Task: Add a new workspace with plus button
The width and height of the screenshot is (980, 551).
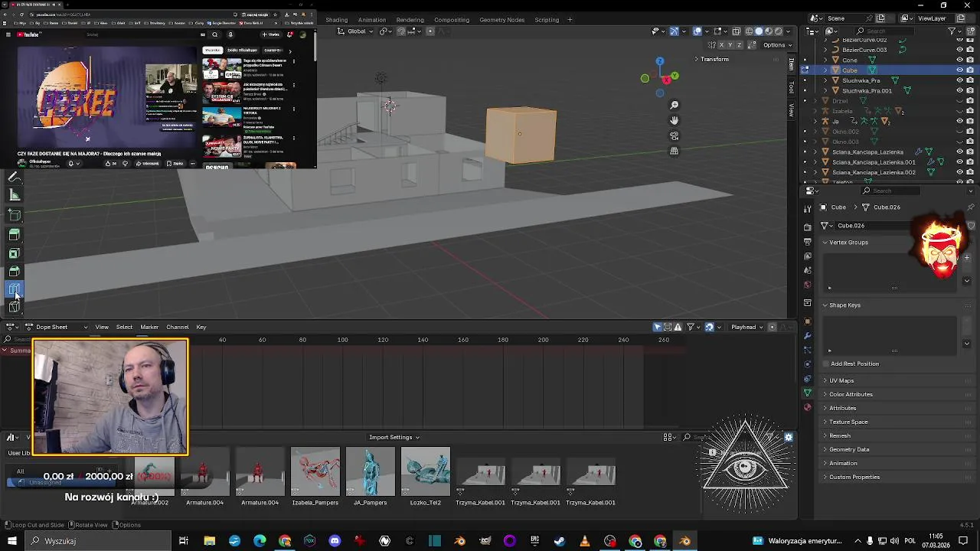Action: point(570,20)
